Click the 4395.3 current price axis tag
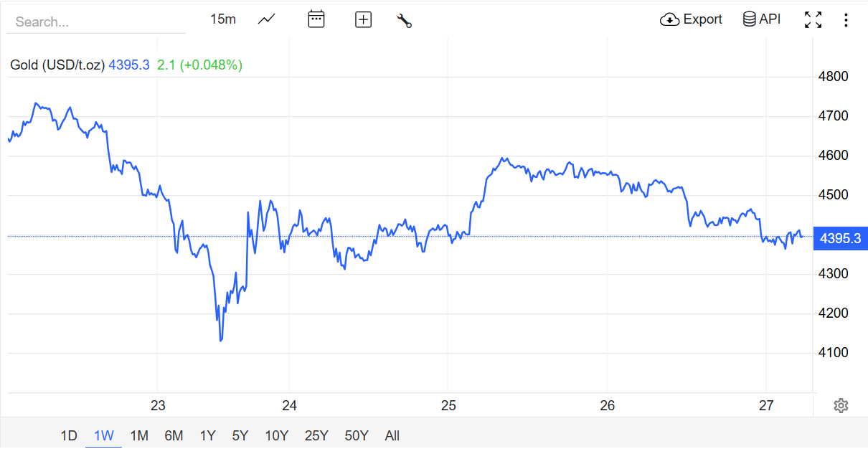This screenshot has width=868, height=449. pyautogui.click(x=840, y=239)
